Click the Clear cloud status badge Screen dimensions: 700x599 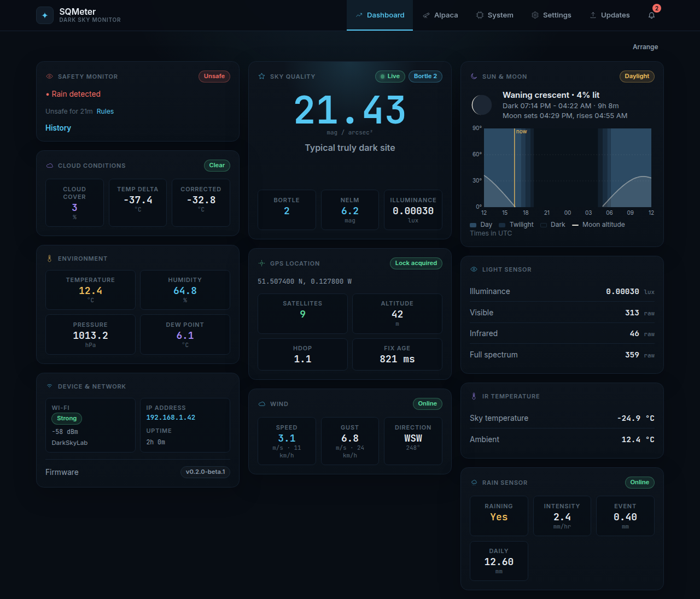coord(217,166)
